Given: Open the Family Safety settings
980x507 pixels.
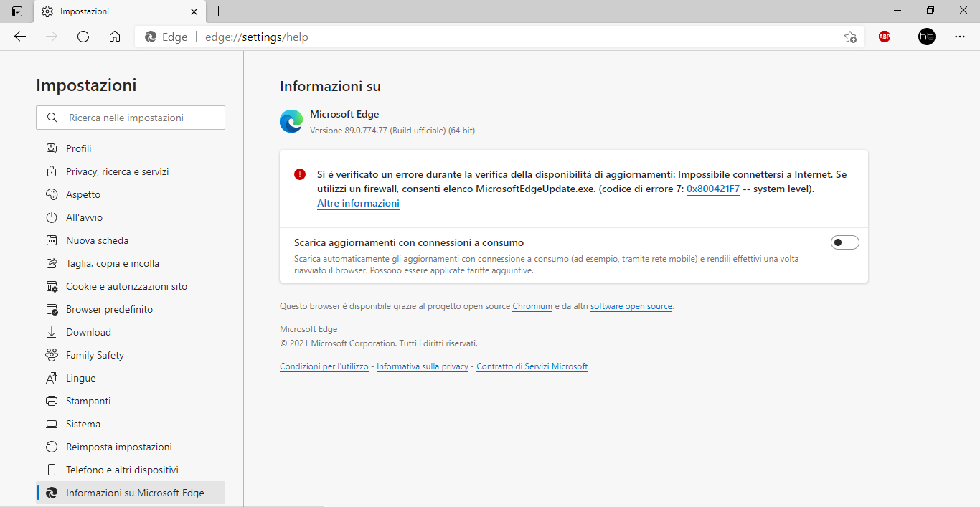Looking at the screenshot, I should pyautogui.click(x=131, y=355).
